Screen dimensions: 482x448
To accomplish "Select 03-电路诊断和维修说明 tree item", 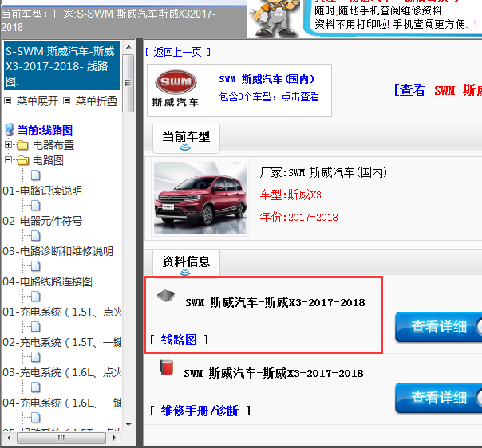I will click(57, 251).
